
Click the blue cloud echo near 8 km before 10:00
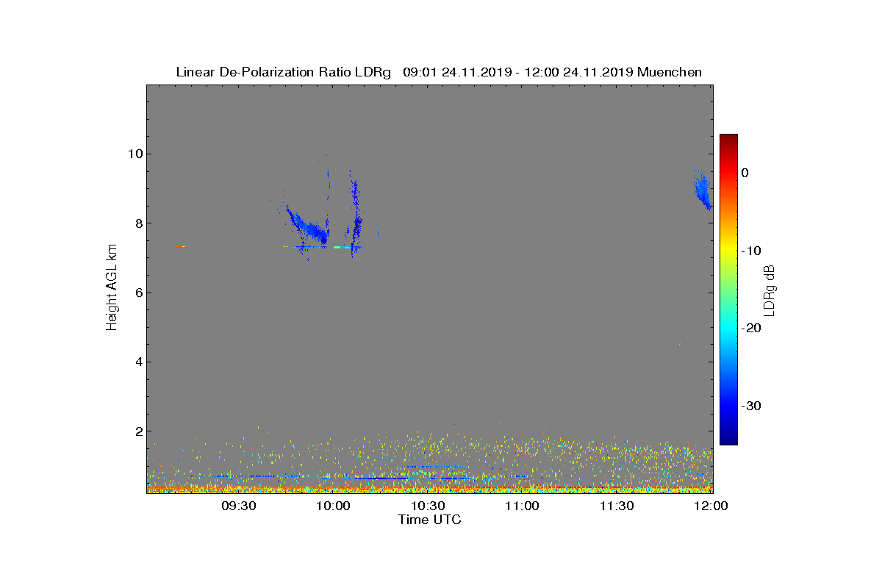(x=309, y=226)
